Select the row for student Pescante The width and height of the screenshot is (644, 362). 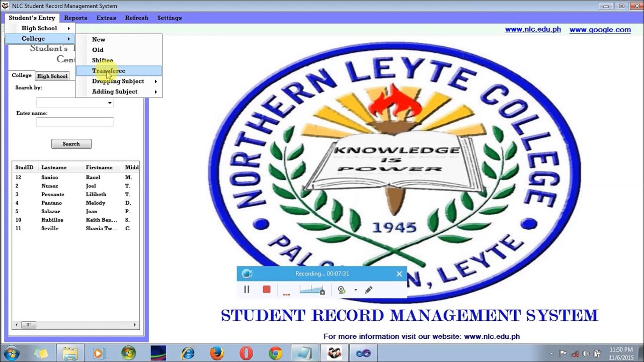point(75,195)
